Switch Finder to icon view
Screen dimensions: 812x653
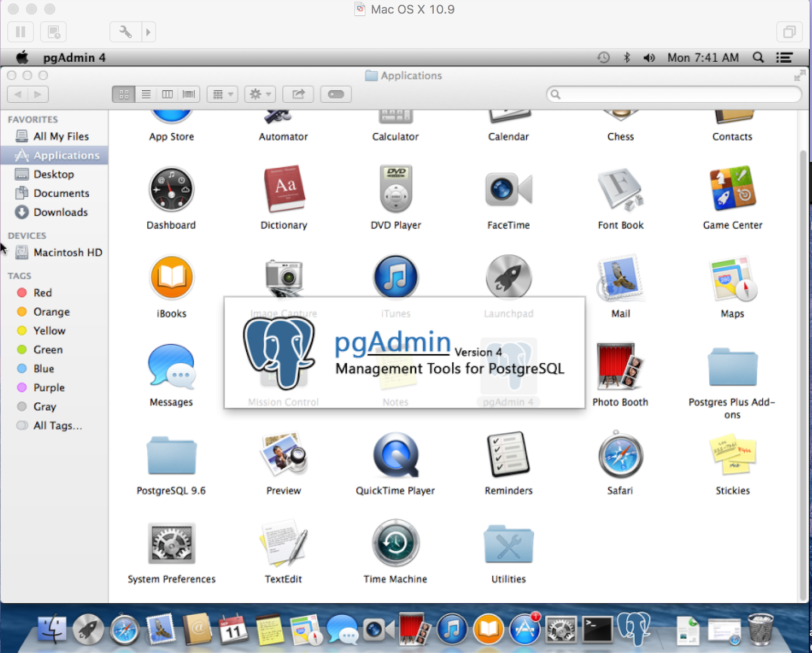coord(124,94)
